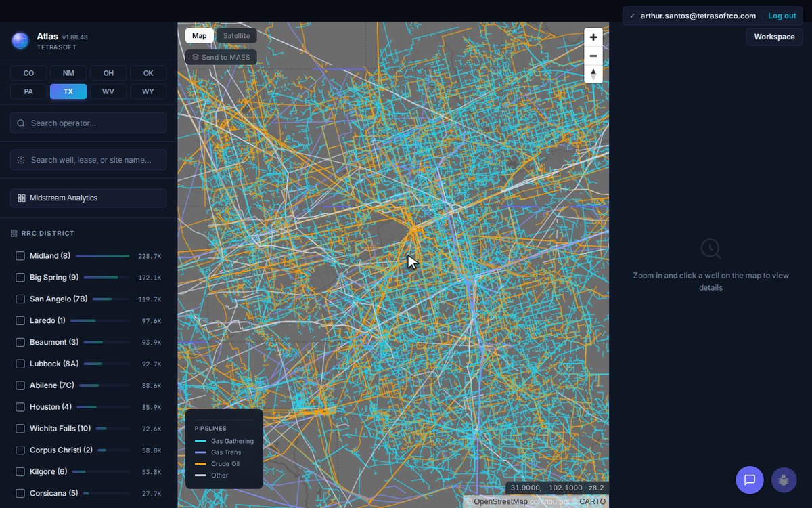Click the San Angelo 119.7K value
The height and width of the screenshot is (508, 812).
[x=150, y=299]
